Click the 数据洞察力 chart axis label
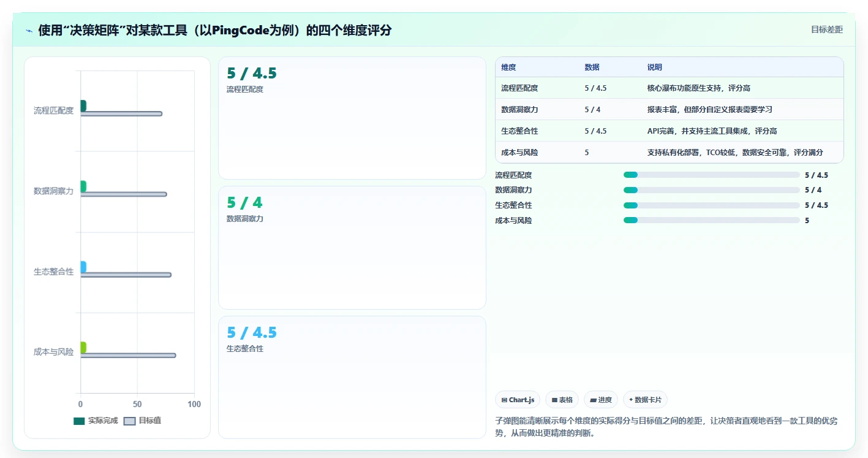 tap(53, 191)
